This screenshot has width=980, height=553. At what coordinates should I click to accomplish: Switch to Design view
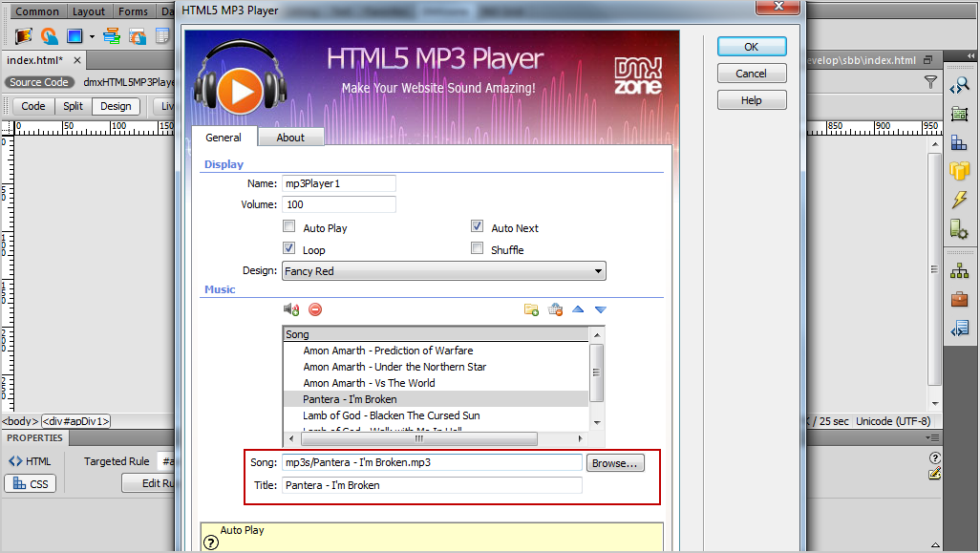116,106
